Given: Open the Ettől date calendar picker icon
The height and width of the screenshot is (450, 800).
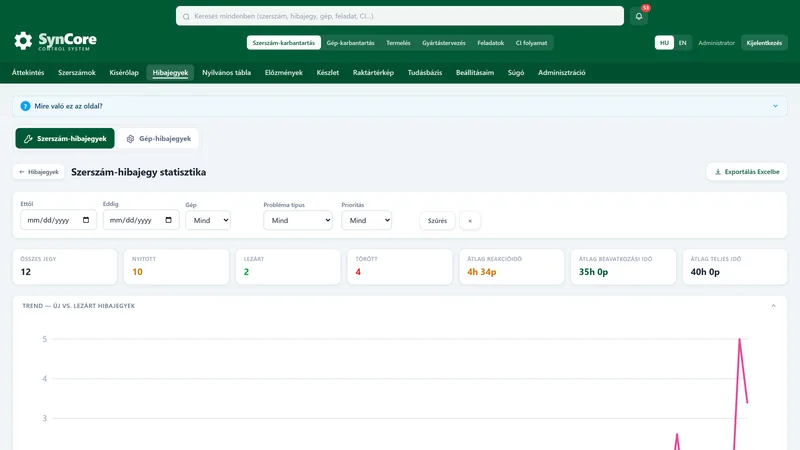Looking at the screenshot, I should pos(86,220).
